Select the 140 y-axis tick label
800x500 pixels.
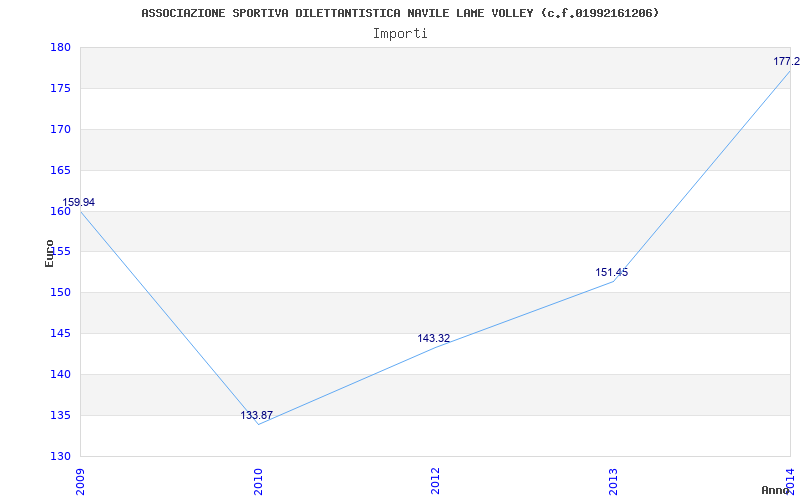(60, 374)
